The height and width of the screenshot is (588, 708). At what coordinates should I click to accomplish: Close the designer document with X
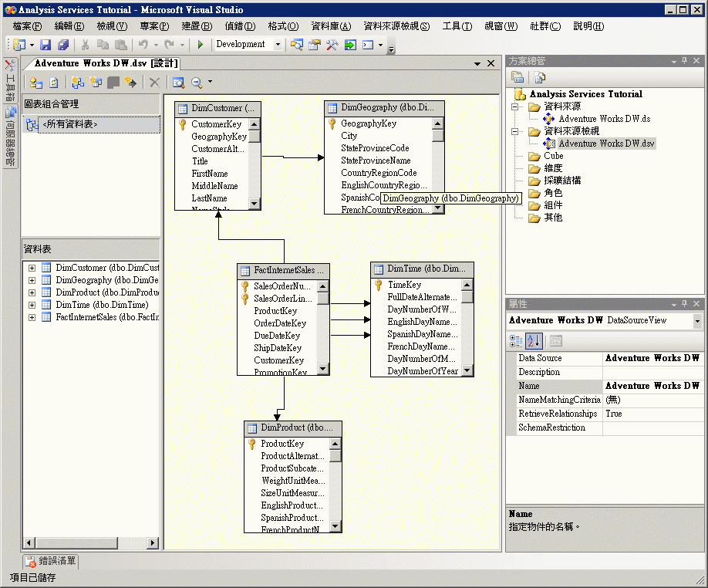point(491,64)
